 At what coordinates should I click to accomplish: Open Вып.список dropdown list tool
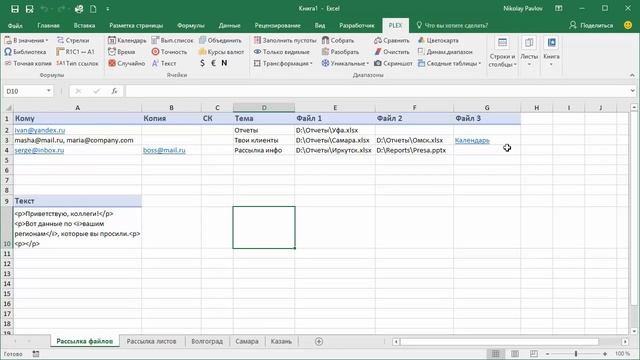[172, 40]
